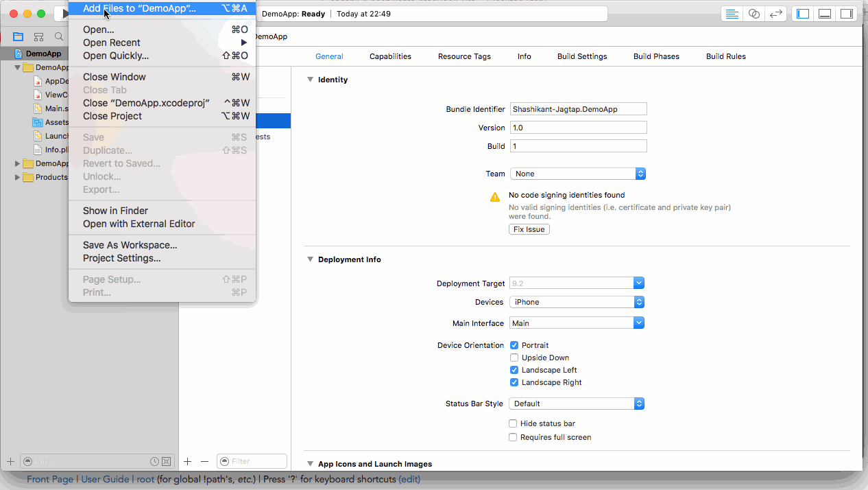Choose Close Project menu item

coord(162,116)
